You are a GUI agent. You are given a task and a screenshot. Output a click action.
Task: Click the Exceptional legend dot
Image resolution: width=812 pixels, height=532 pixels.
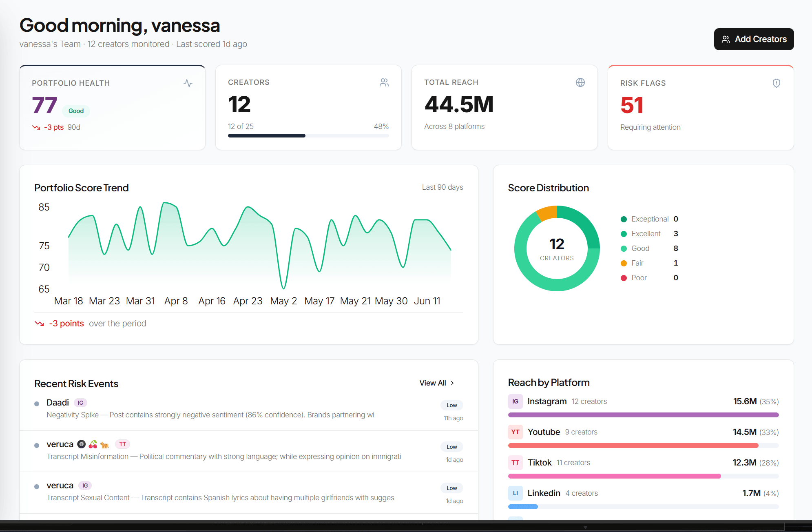click(x=624, y=219)
